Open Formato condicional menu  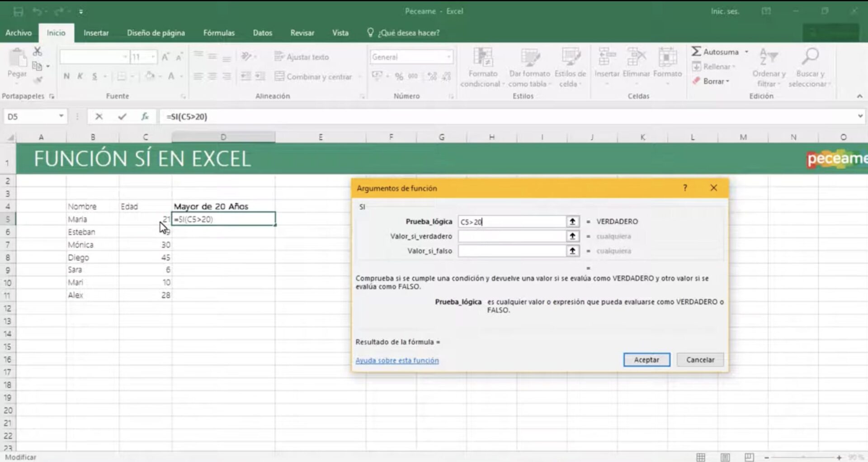[x=482, y=67]
